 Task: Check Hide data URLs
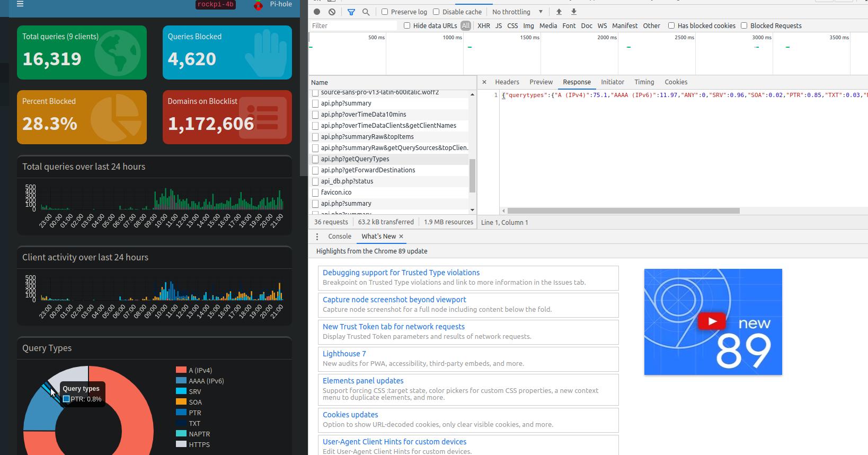[x=407, y=25]
